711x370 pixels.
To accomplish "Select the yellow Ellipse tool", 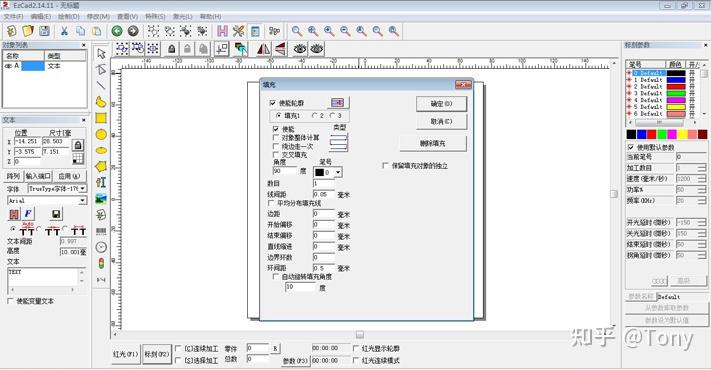I will 101,150.
